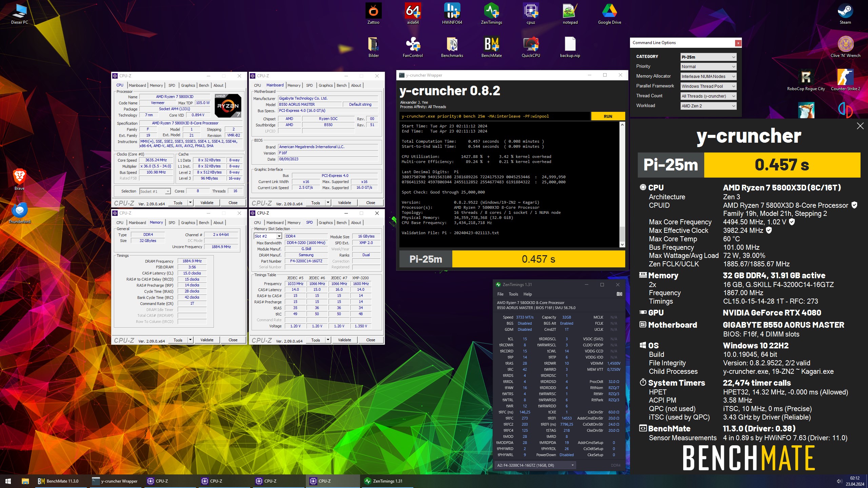Open the Clive 'N' Wrench game icon
The height and width of the screenshot is (488, 868).
click(845, 47)
